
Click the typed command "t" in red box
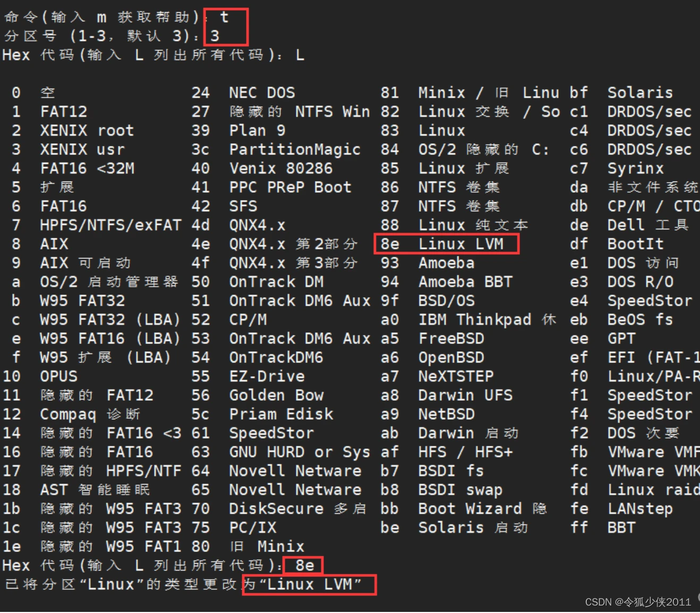pyautogui.click(x=224, y=17)
